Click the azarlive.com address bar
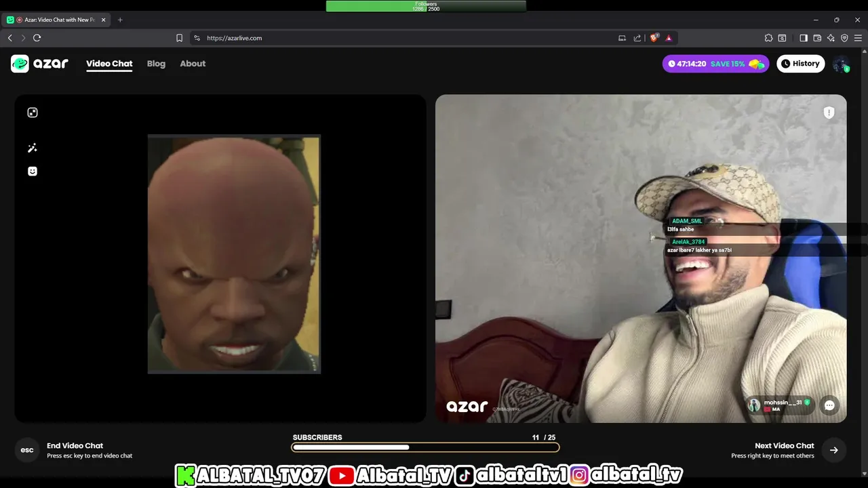The height and width of the screenshot is (488, 868). tap(407, 38)
